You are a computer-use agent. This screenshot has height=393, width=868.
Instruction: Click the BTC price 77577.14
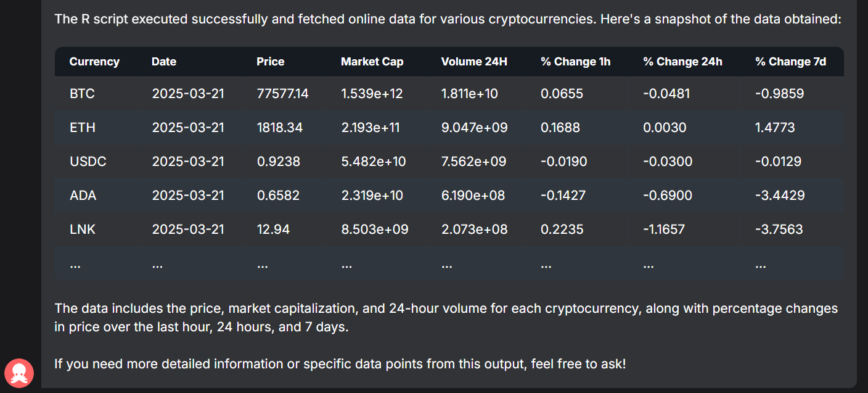[282, 94]
